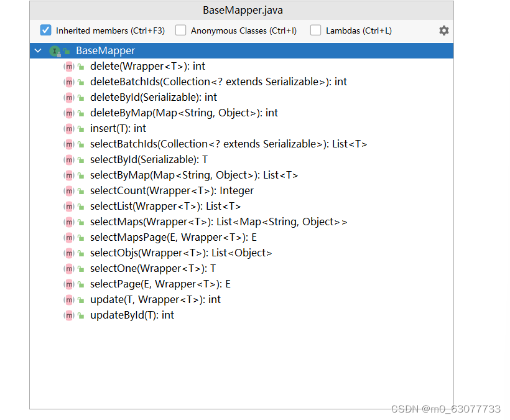Click the interface icon next to BaseMapper
Screen dimensions: 510x420
pos(55,50)
